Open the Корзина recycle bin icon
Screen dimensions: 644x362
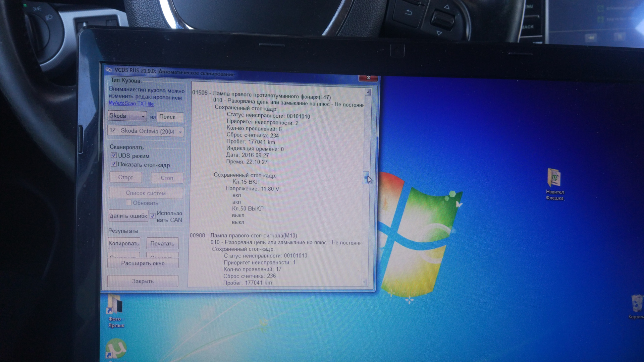click(x=636, y=306)
